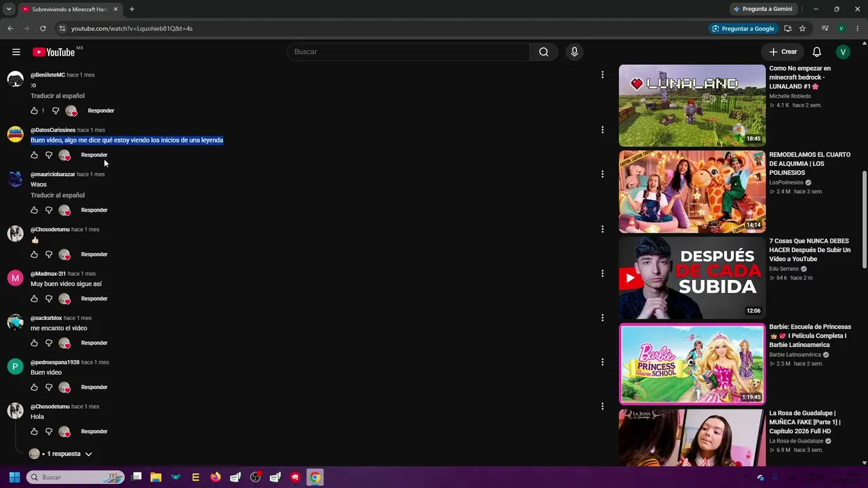Toggle creator heart on 'Hola' comment
868x488 pixels.
tap(64, 432)
